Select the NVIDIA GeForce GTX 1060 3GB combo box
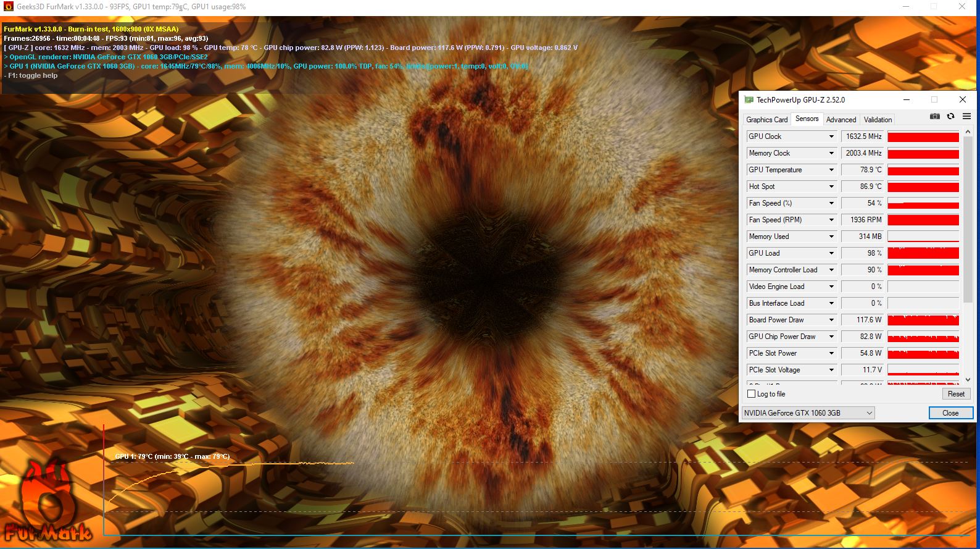The width and height of the screenshot is (980, 549). [808, 413]
